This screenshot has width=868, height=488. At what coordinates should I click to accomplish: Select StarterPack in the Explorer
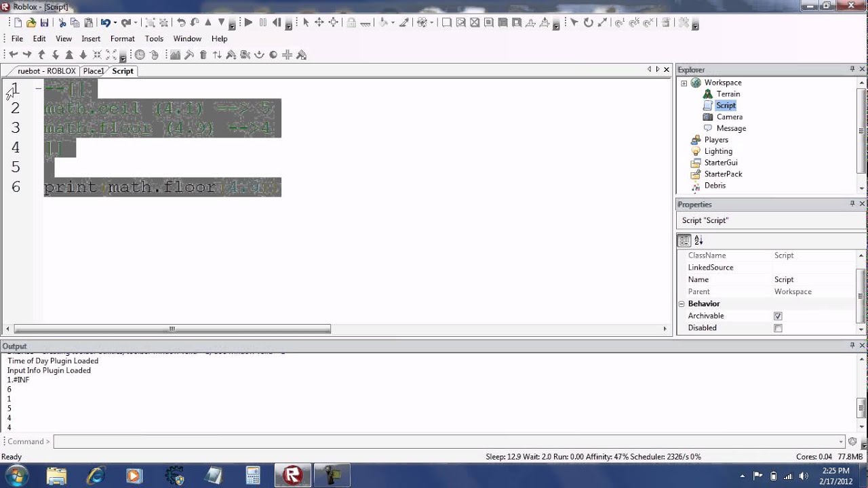723,174
